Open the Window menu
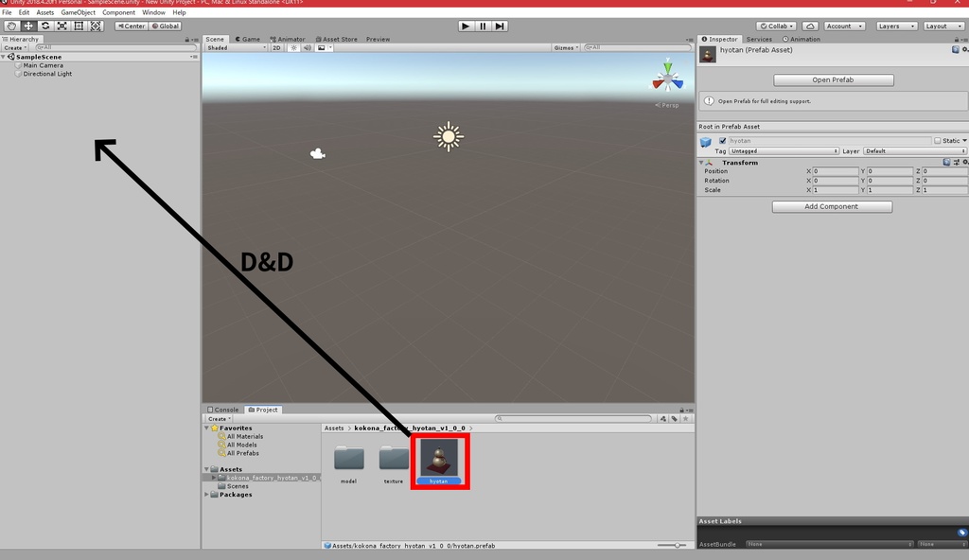Viewport: 969px width, 560px height. [153, 12]
